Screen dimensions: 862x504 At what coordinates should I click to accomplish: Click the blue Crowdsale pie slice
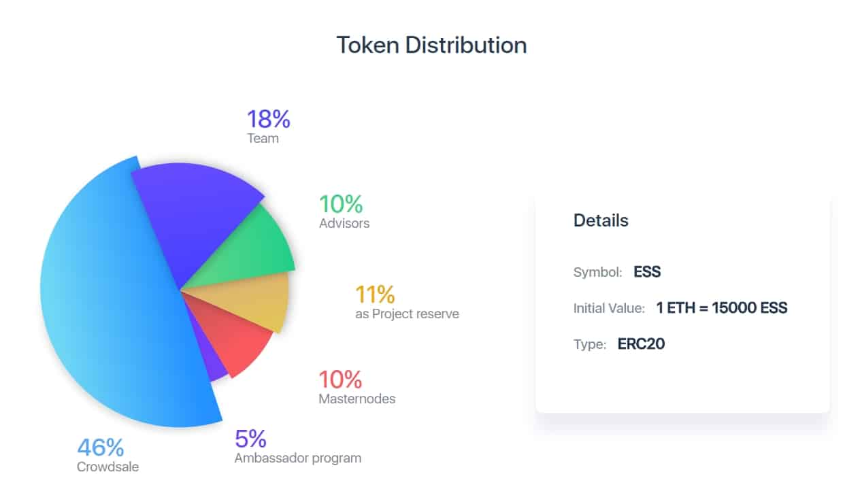(x=109, y=299)
